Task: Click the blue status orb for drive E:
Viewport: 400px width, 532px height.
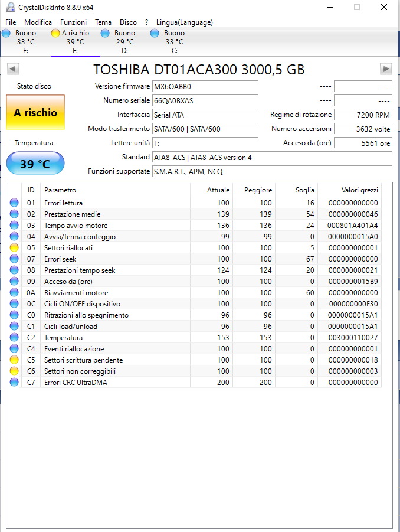Action: click(x=6, y=33)
